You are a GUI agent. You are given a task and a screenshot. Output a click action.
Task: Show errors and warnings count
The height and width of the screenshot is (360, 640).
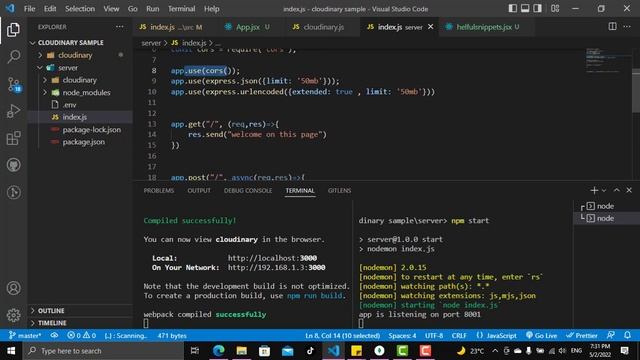tap(81, 336)
